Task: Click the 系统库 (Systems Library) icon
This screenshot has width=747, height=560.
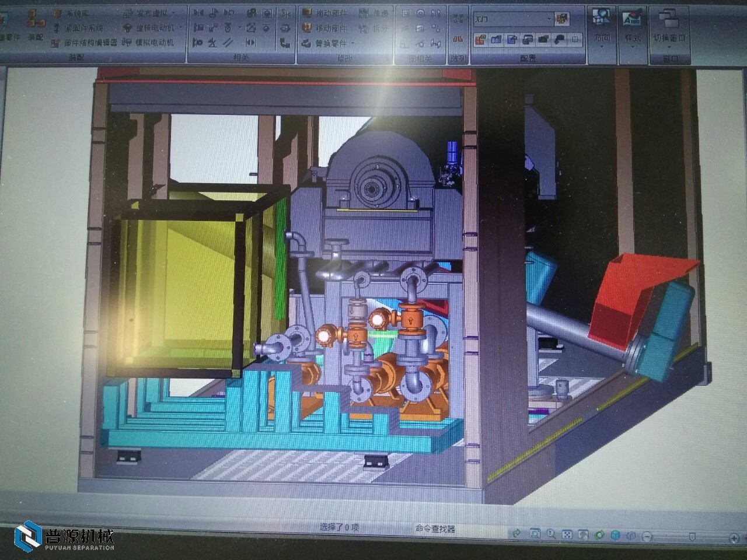Action: click(x=57, y=13)
